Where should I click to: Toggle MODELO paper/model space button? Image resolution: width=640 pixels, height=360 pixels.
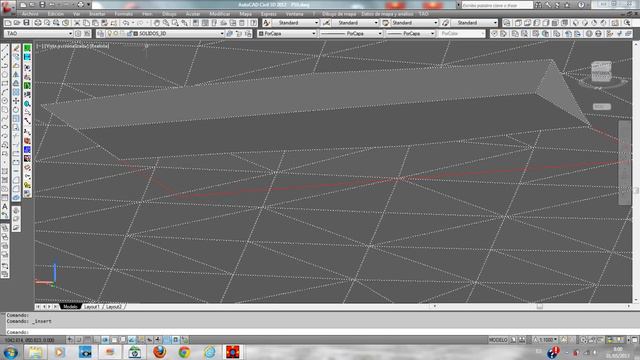[x=498, y=340]
